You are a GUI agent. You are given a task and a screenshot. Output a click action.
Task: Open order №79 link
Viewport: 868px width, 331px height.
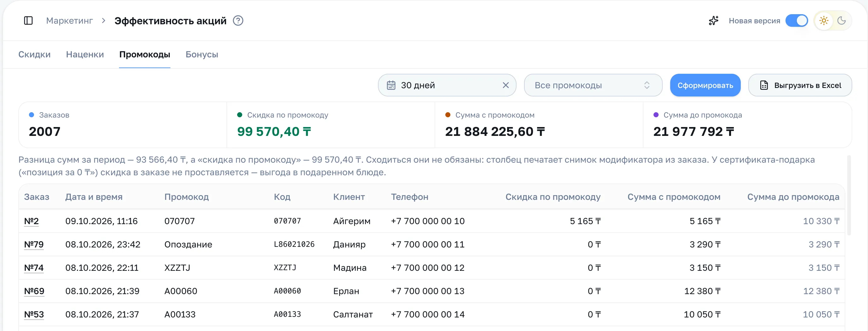(x=34, y=244)
